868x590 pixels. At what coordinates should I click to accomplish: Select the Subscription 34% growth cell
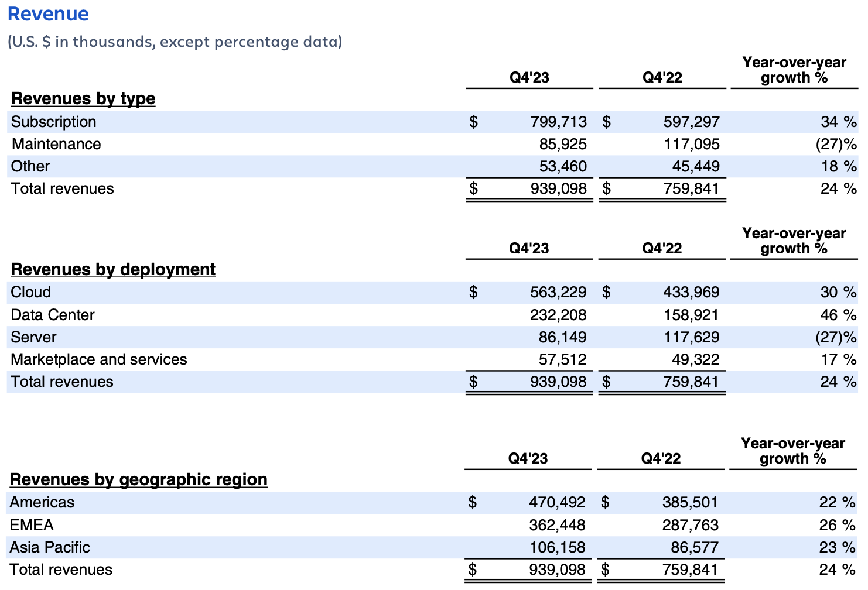click(x=838, y=122)
